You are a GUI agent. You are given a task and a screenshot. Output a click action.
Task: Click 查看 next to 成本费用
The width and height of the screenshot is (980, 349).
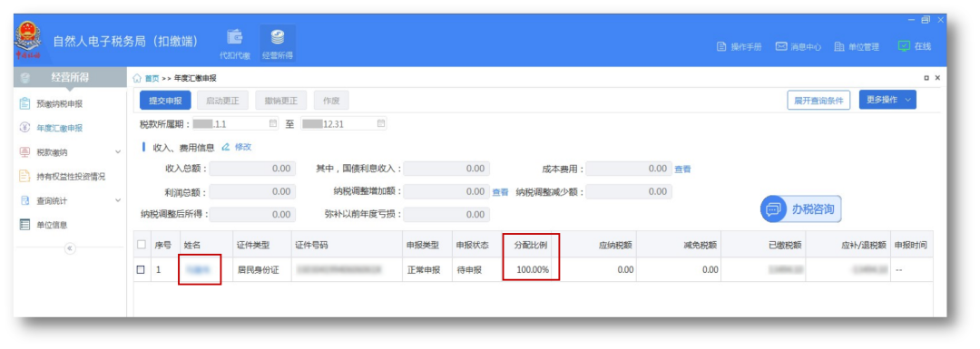coord(682,169)
